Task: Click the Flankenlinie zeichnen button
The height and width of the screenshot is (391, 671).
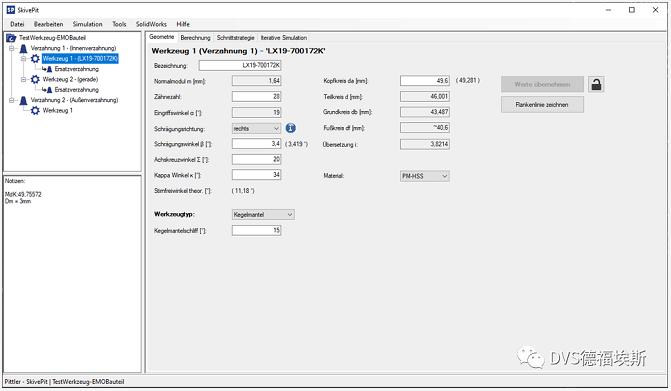Action: click(542, 104)
